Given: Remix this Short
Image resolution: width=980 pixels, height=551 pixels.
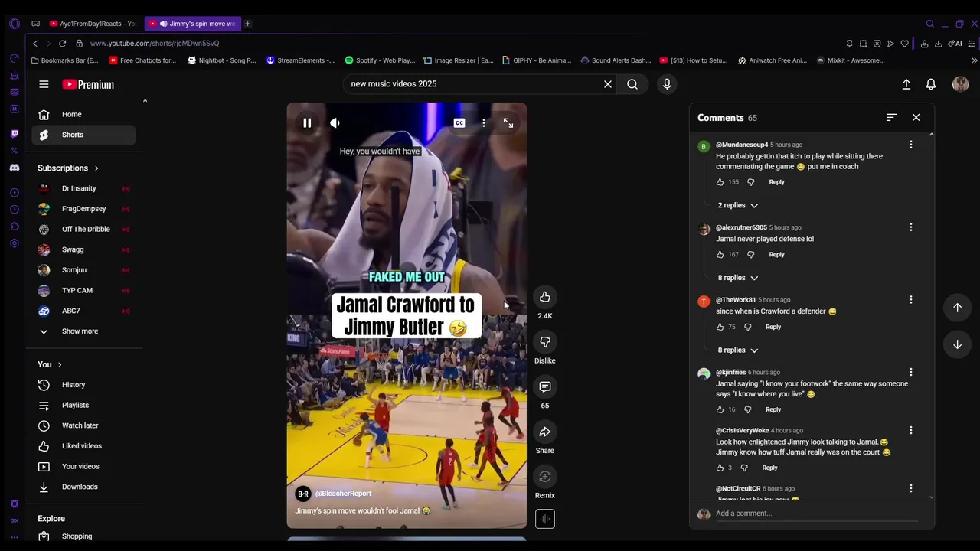Looking at the screenshot, I should coord(544,477).
